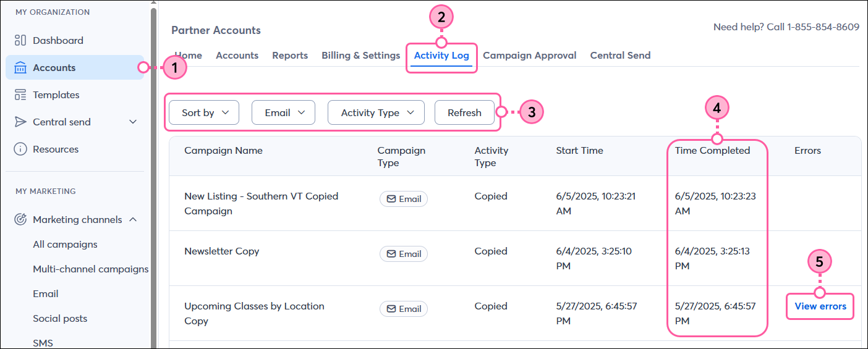The width and height of the screenshot is (868, 349).
Task: Click the Central send paper-plane icon
Action: (x=20, y=122)
